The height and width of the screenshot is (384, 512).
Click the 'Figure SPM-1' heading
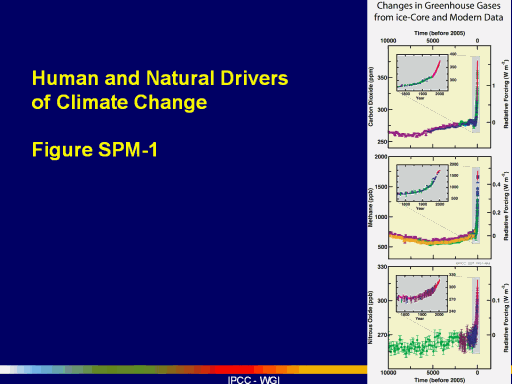click(x=95, y=150)
